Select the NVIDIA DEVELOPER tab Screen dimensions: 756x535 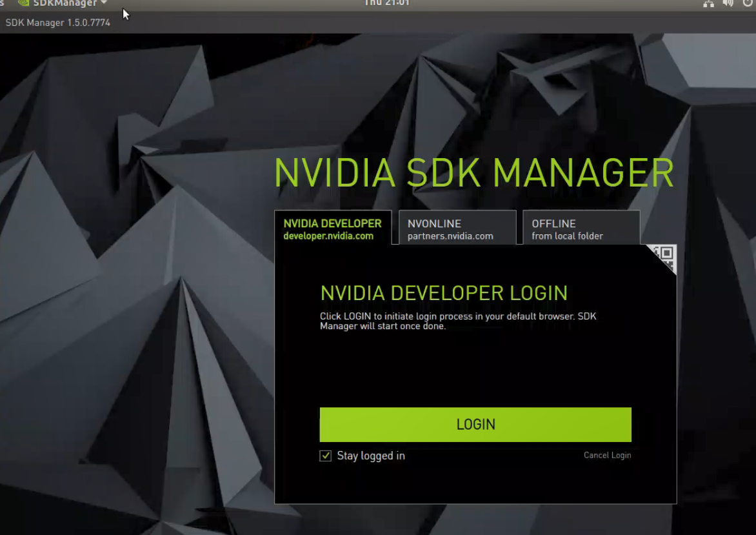tap(333, 228)
